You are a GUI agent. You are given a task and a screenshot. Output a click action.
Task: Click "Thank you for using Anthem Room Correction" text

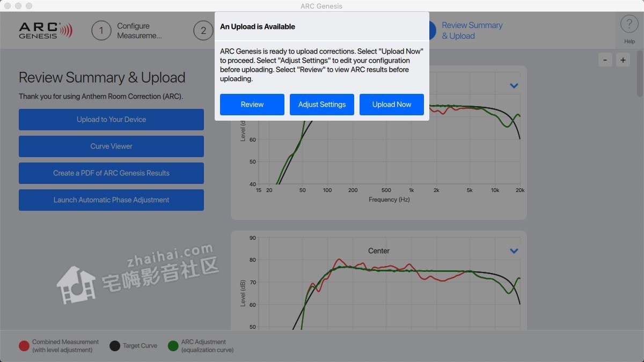pyautogui.click(x=101, y=97)
